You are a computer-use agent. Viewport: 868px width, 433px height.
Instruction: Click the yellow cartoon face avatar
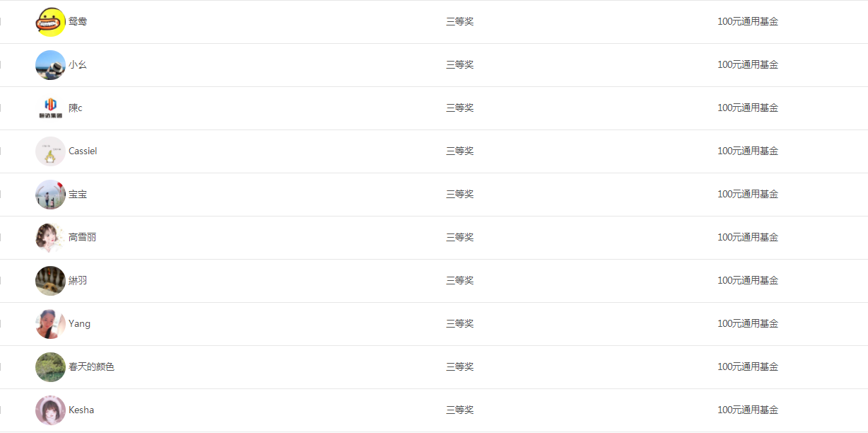pos(50,22)
